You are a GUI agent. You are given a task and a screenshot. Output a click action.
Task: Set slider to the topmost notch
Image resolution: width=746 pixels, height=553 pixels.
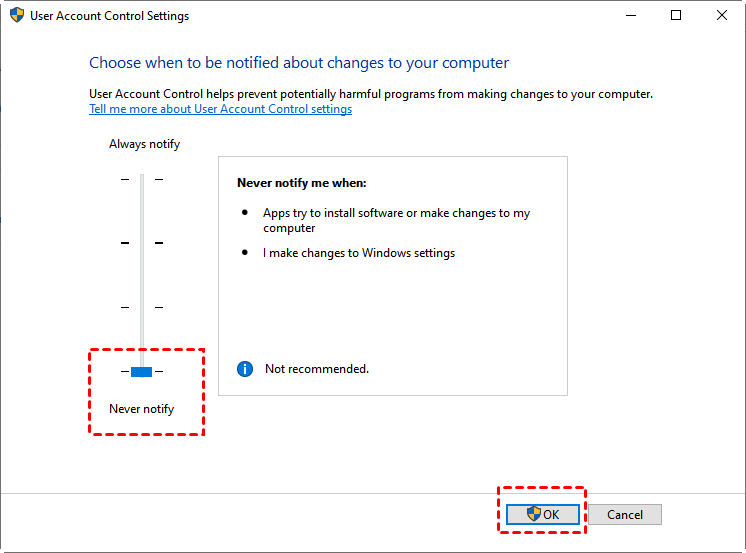142,179
